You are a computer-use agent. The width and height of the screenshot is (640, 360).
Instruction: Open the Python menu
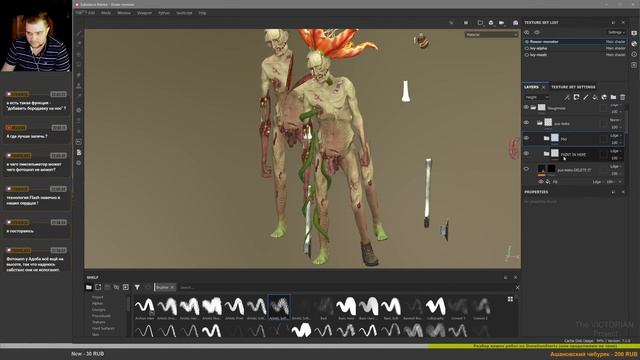(x=164, y=13)
